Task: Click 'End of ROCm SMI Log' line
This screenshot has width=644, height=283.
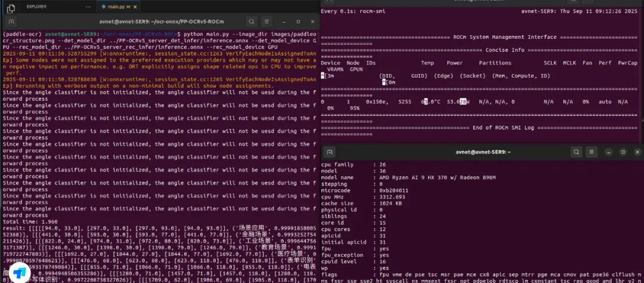Action: coord(503,128)
